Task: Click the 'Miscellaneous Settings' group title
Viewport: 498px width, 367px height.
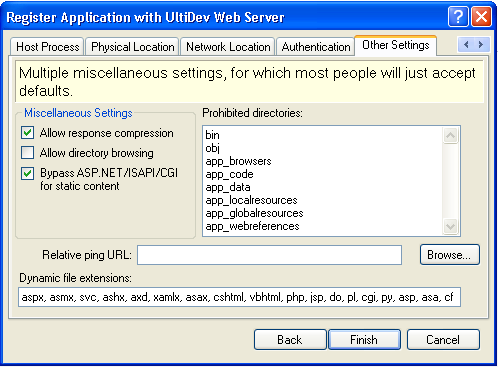Action: [78, 113]
